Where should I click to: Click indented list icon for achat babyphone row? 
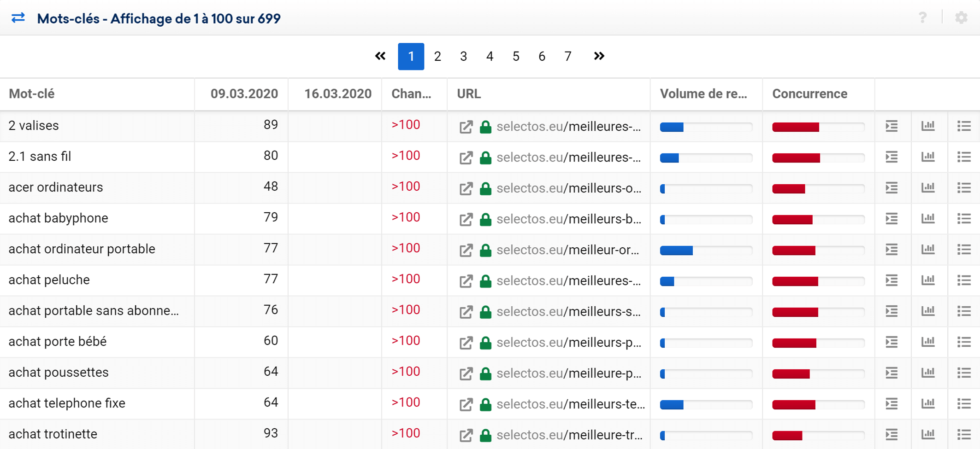click(x=891, y=219)
